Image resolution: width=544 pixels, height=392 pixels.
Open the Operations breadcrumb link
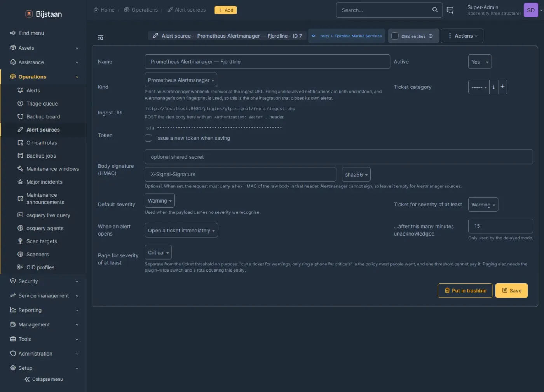141,10
